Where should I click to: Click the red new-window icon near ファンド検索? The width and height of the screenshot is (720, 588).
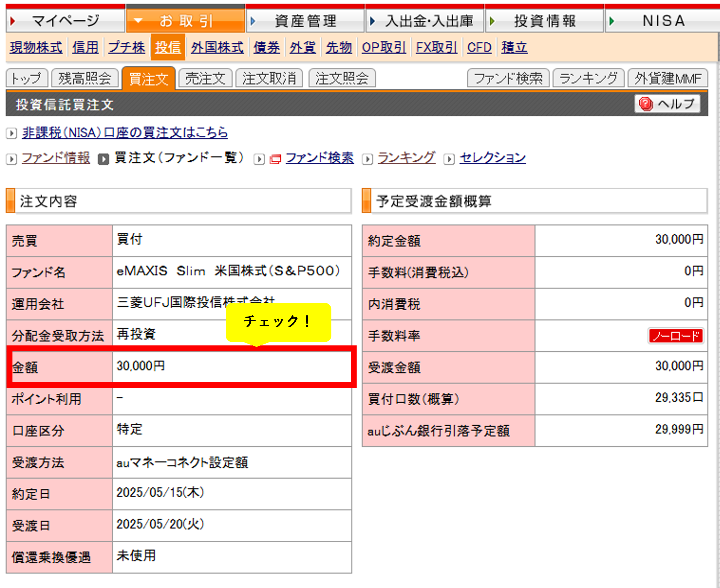point(275,159)
